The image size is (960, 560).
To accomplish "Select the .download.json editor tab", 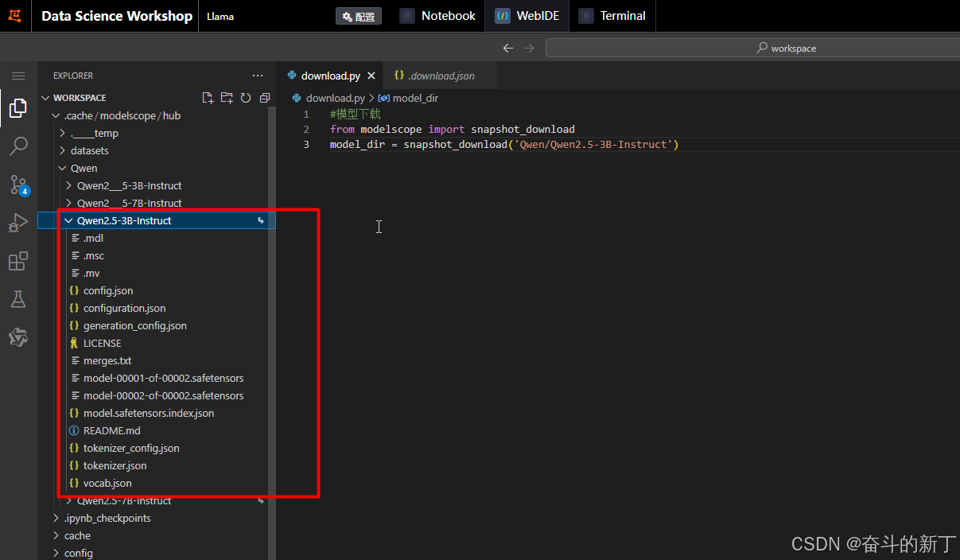I will pos(441,76).
